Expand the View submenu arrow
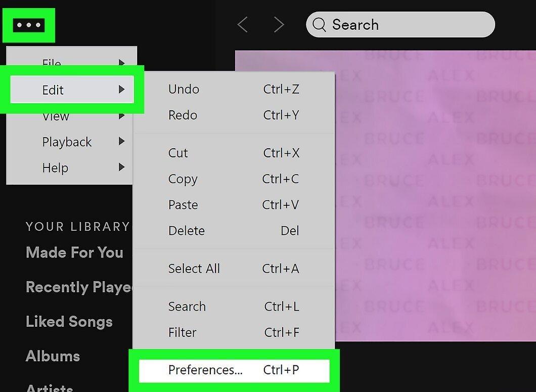 121,116
